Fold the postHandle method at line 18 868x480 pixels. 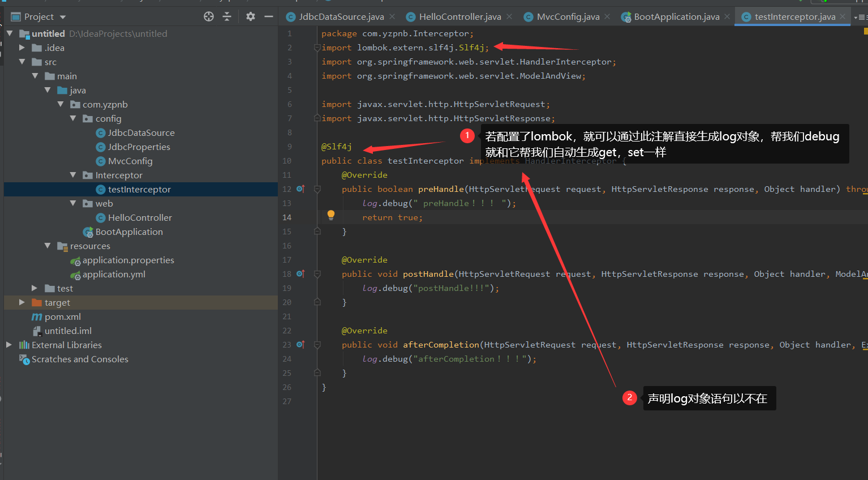click(317, 274)
